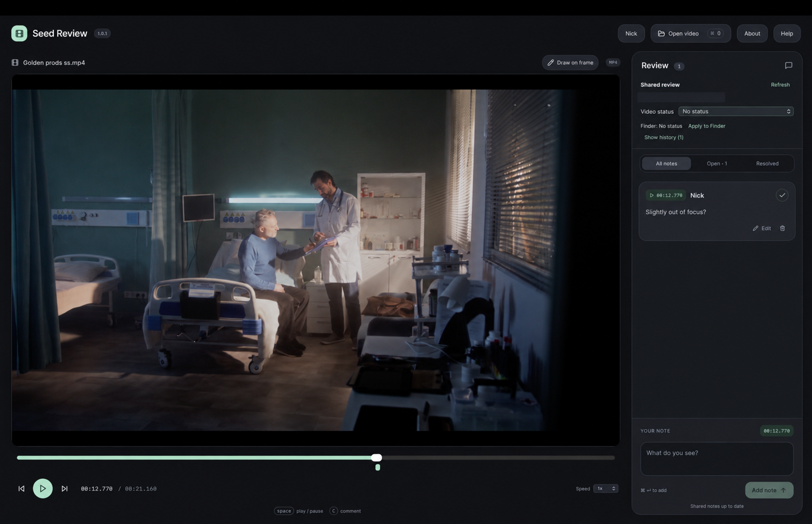Expand Show history (1)
Screen dimensions: 812x524
pos(664,137)
